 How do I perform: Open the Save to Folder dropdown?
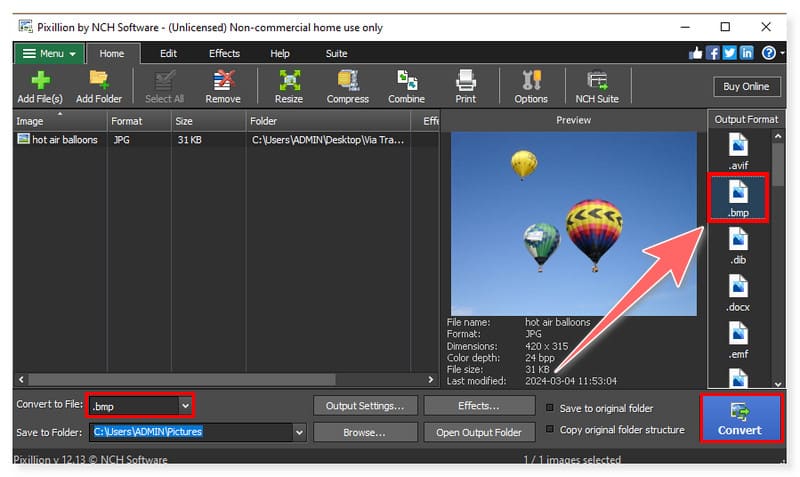[299, 432]
